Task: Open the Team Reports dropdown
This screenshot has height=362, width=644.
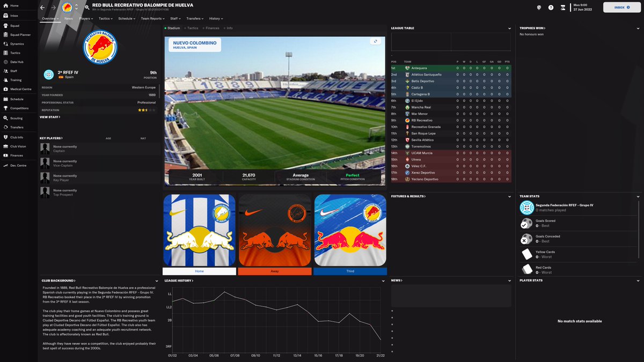Action: pyautogui.click(x=153, y=18)
